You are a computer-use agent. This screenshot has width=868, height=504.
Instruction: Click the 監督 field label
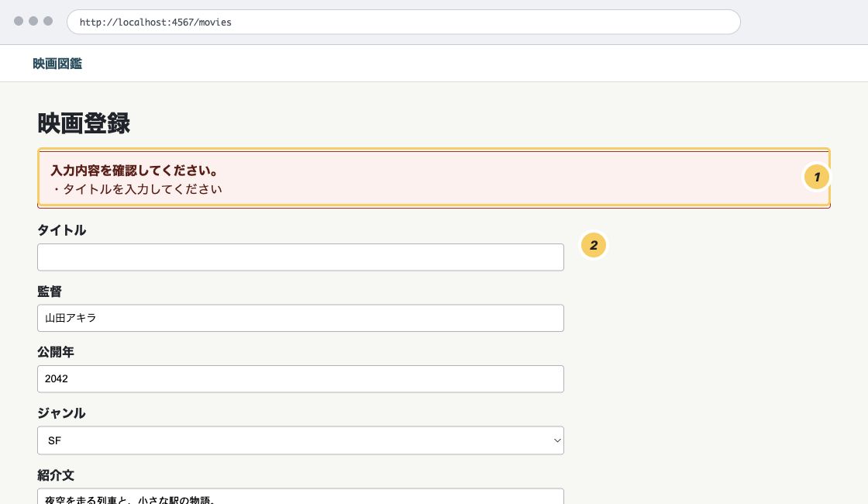(x=50, y=292)
